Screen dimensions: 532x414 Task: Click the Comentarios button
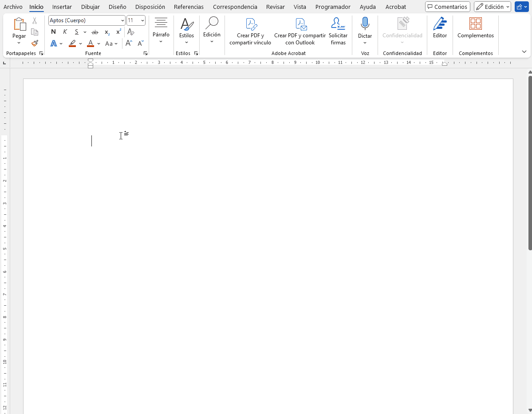(447, 7)
